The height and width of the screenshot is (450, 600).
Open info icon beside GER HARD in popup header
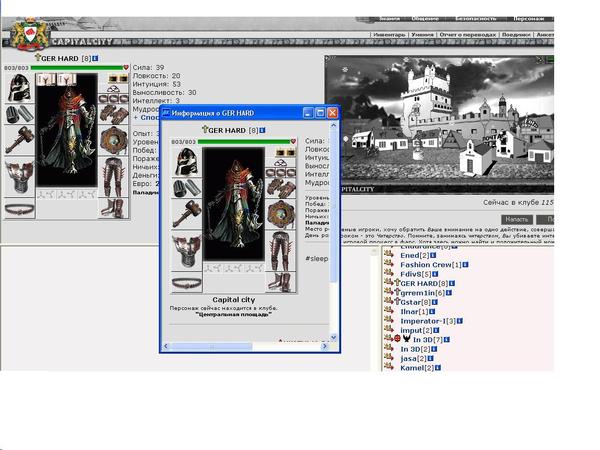262,130
